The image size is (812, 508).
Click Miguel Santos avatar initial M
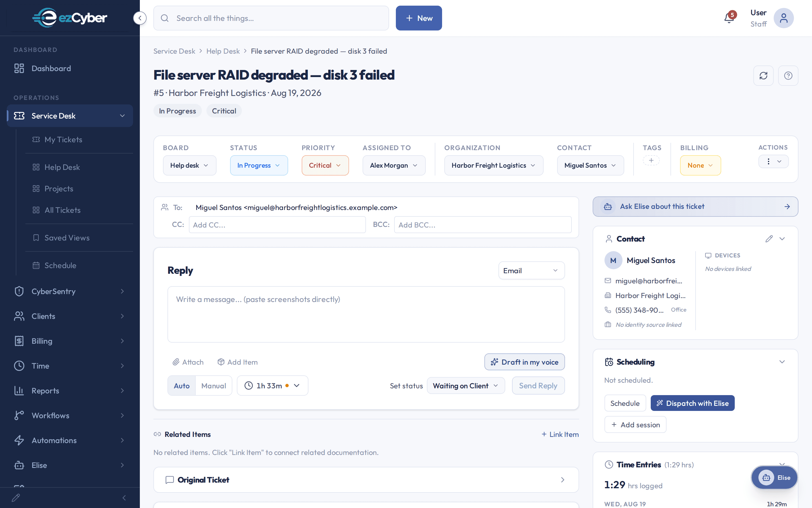[613, 260]
